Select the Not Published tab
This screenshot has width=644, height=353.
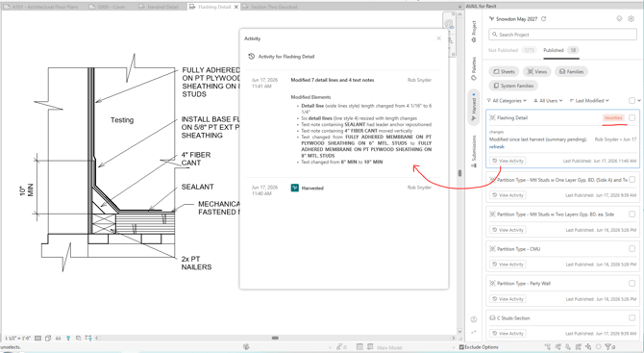click(x=511, y=50)
